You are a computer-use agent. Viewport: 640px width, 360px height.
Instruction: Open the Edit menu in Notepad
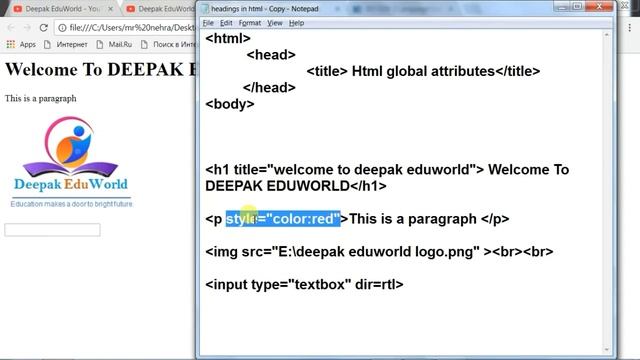click(226, 23)
